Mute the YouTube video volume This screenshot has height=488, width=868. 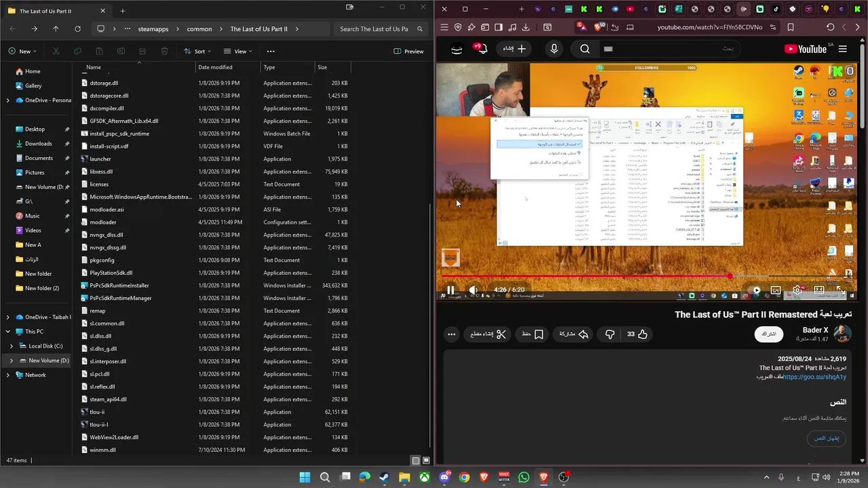coord(473,290)
